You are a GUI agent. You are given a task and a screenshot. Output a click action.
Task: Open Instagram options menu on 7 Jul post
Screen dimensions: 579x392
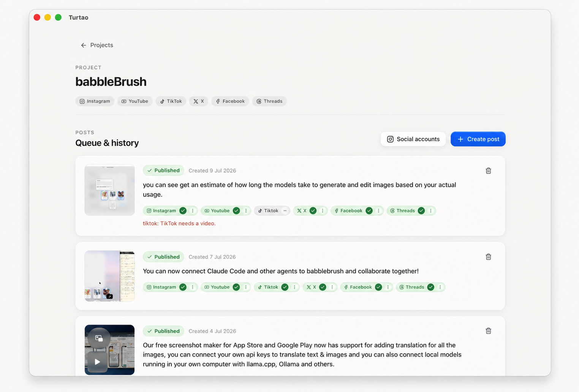tap(193, 287)
